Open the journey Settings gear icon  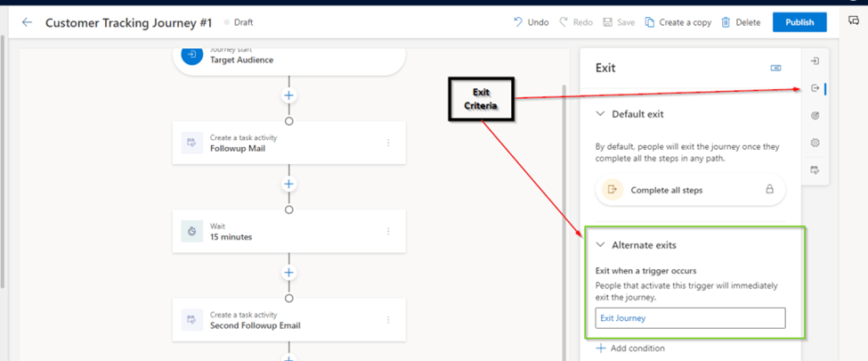coord(815,143)
